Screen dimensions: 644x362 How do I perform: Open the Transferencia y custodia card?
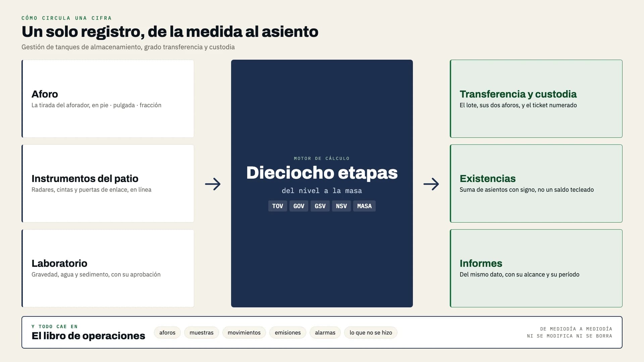(536, 99)
